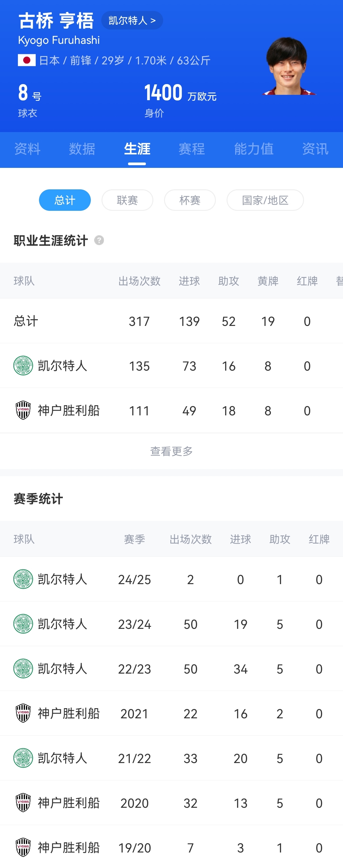The image size is (343, 868).
Task: Click the Celtic crest in the 22/23 season row
Action: pyautogui.click(x=23, y=669)
